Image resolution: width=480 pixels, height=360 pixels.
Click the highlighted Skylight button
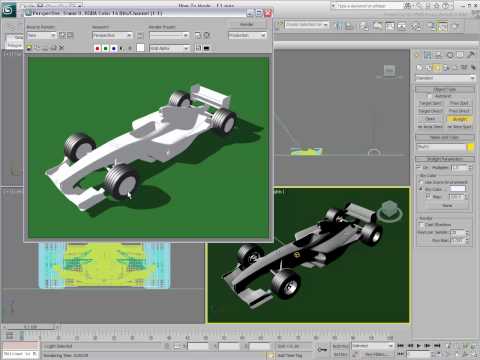click(x=459, y=119)
